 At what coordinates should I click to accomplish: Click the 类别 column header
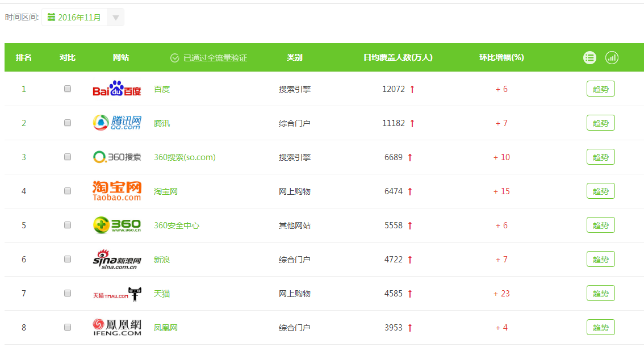coord(295,57)
